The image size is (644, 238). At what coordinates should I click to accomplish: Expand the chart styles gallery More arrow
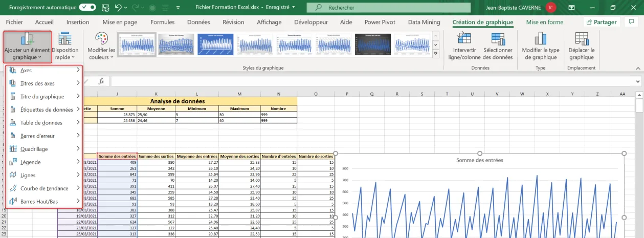pyautogui.click(x=436, y=54)
